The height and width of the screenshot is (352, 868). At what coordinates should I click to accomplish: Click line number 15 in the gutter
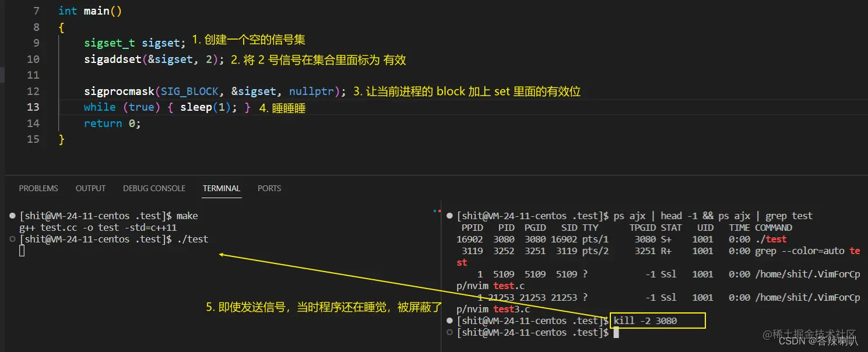(33, 139)
